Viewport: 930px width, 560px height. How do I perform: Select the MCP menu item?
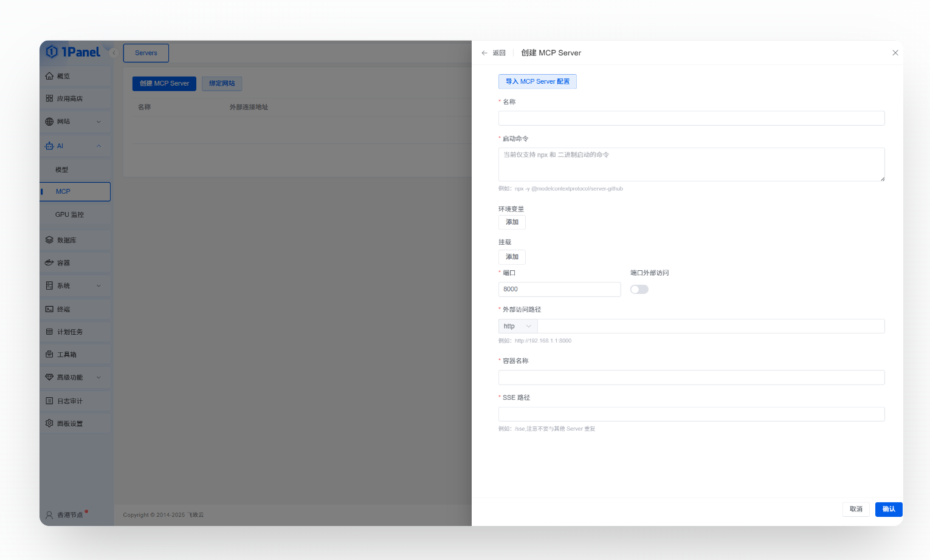pos(63,191)
